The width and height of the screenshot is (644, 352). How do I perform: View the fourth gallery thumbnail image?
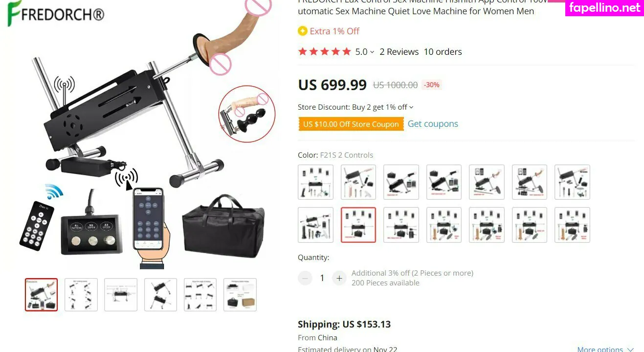160,295
